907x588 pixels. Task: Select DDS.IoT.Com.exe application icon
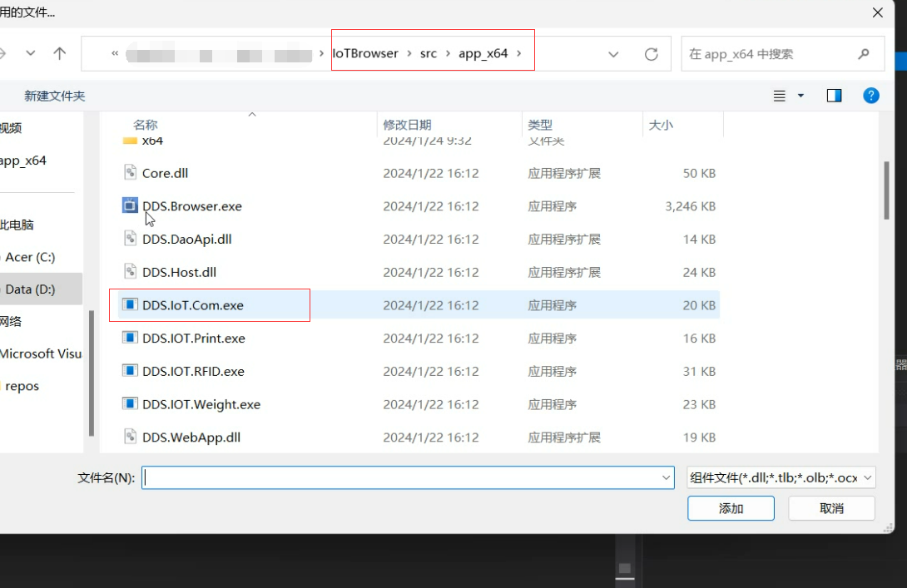coord(130,304)
